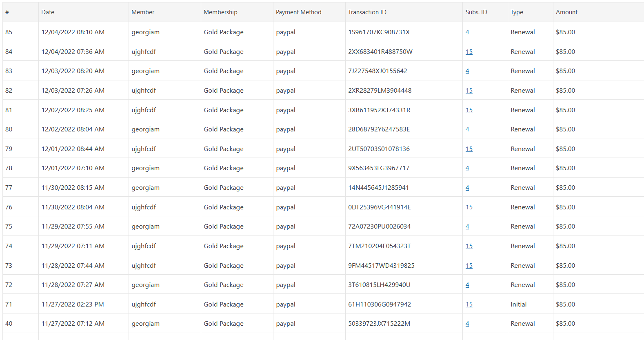Open subscription ID 15 link in row 73
Image resolution: width=644 pixels, height=340 pixels.
coord(469,266)
